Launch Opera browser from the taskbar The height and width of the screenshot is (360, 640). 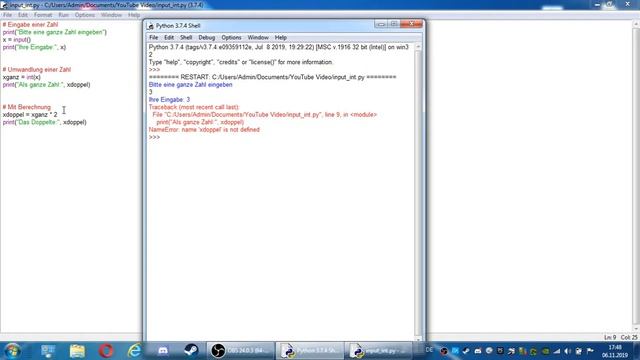pos(106,351)
